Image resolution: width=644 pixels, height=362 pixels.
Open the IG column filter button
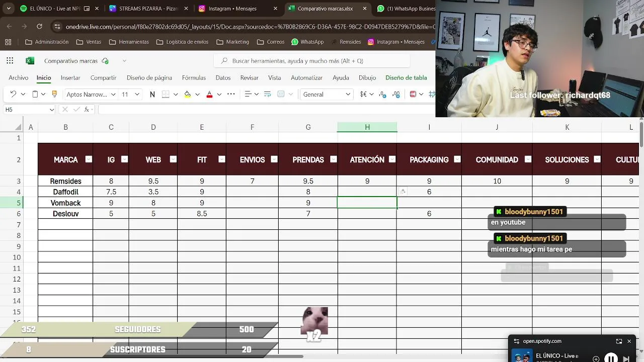tap(124, 159)
